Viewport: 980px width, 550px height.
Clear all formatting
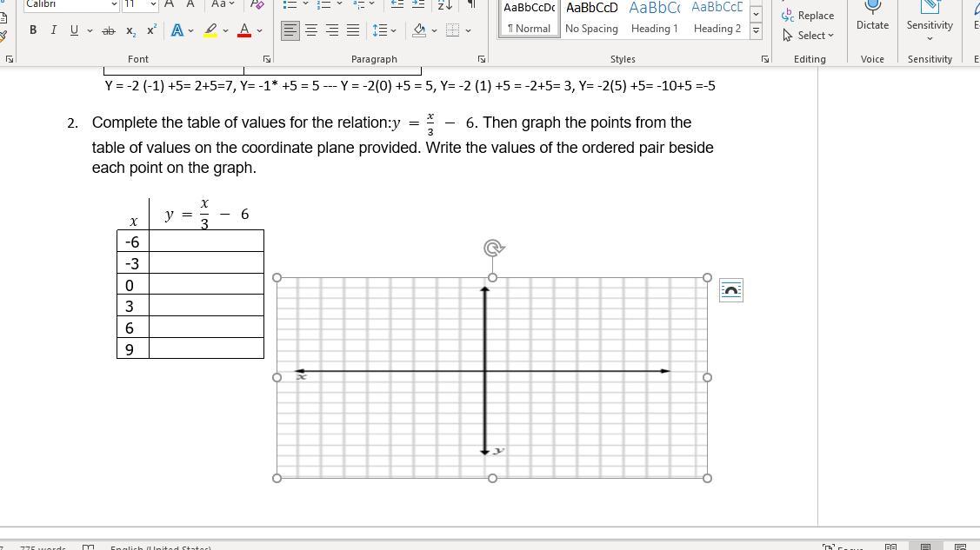click(x=257, y=5)
